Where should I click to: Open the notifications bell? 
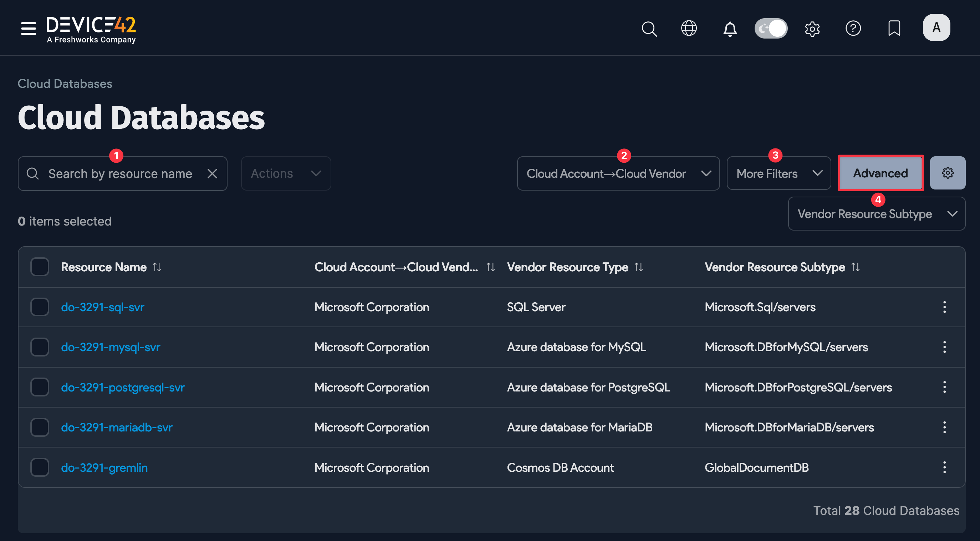point(729,29)
